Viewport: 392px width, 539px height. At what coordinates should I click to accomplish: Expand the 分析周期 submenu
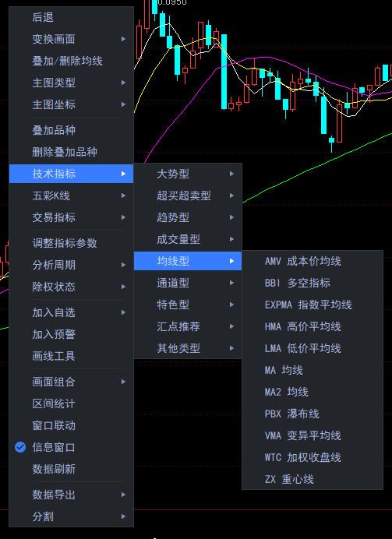coord(71,265)
